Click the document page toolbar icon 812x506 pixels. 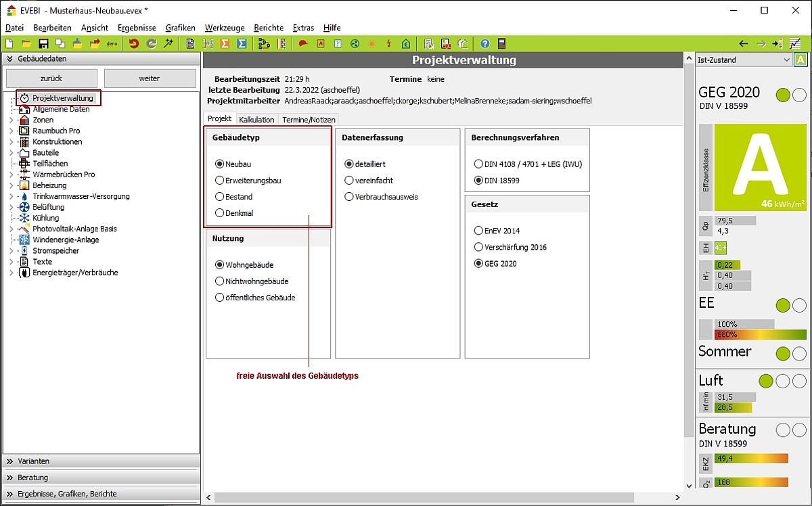tap(191, 44)
